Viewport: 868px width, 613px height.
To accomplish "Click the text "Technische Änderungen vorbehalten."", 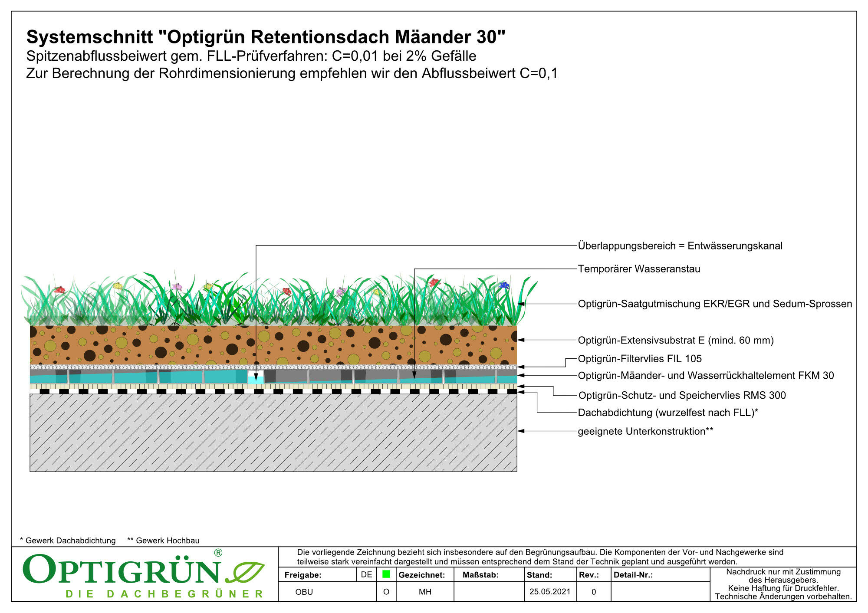I will [x=783, y=597].
